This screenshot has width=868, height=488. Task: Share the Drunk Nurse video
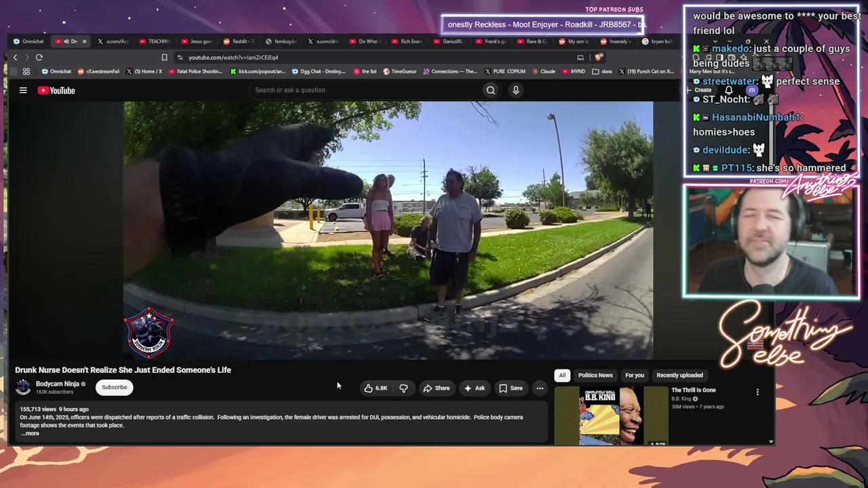436,388
